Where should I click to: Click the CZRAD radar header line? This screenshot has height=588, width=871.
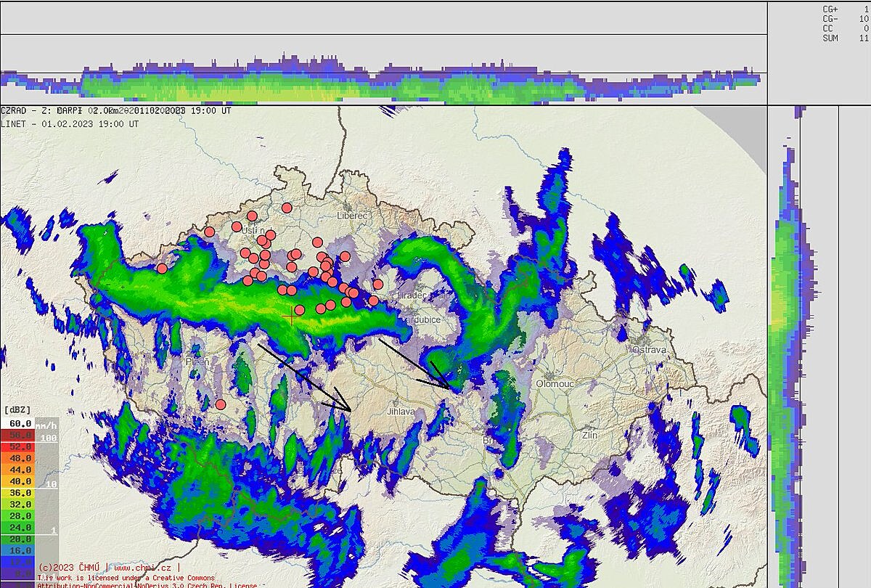click(116, 111)
